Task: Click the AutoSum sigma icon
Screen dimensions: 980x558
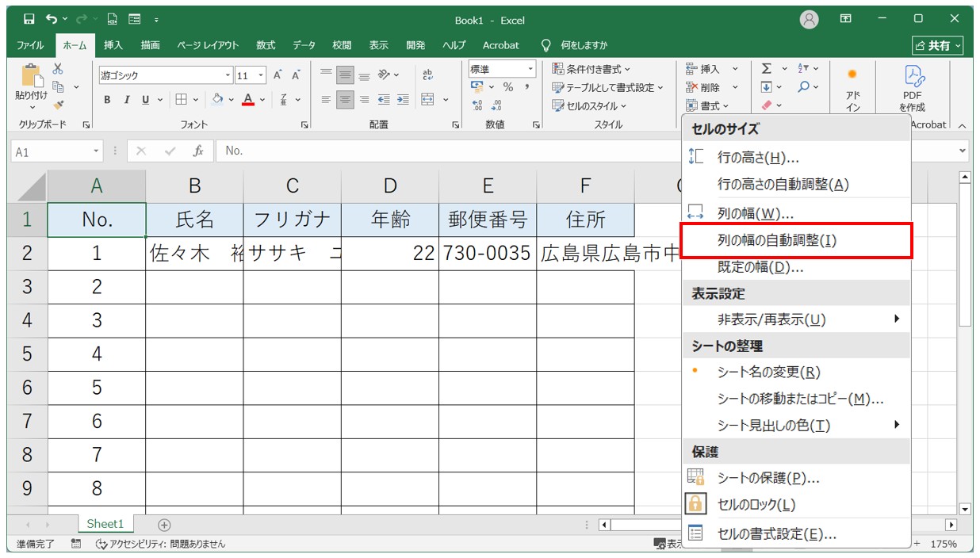Action: [767, 69]
